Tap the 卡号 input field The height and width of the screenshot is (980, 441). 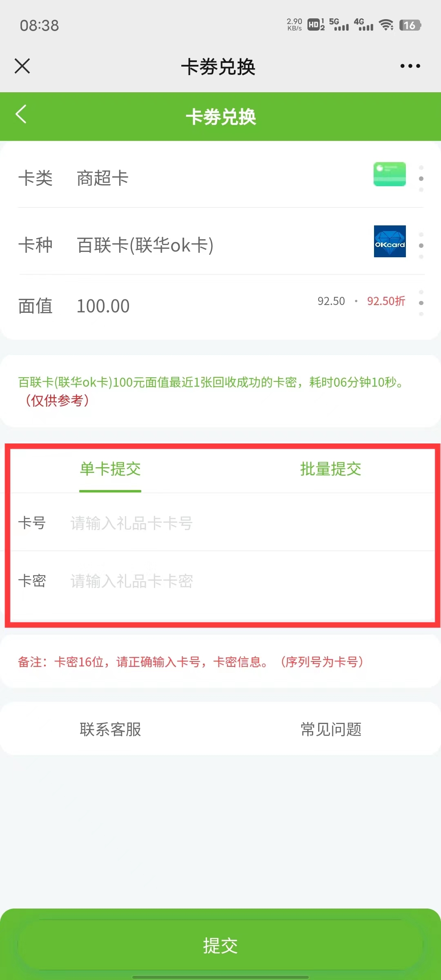coord(204,523)
